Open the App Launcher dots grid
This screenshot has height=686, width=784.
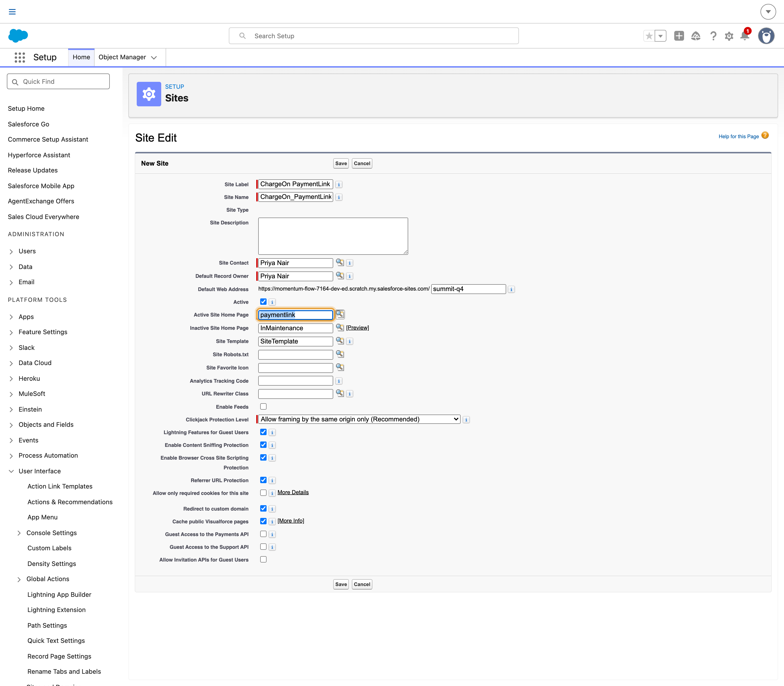pyautogui.click(x=20, y=57)
